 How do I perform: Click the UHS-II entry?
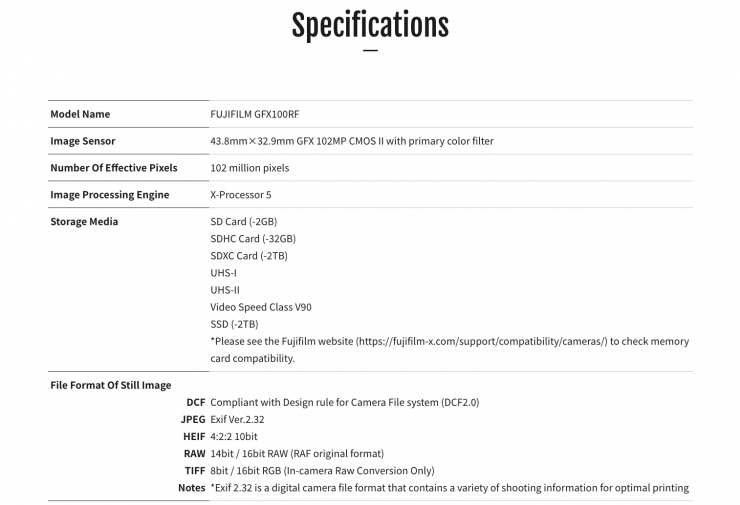pos(224,290)
